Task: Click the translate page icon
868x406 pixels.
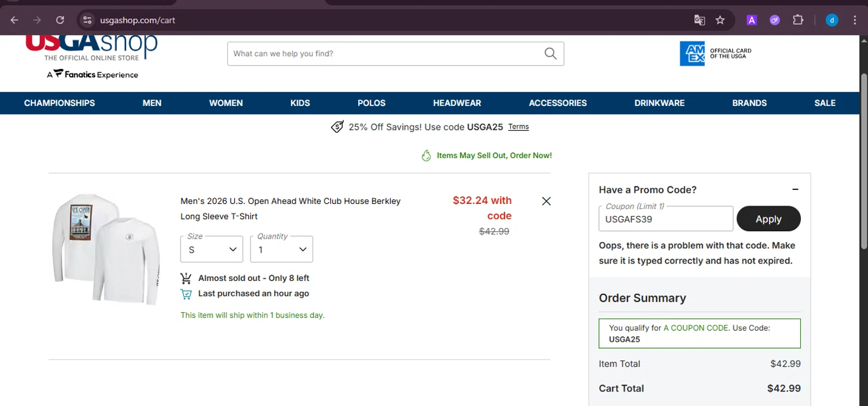Action: coord(700,20)
